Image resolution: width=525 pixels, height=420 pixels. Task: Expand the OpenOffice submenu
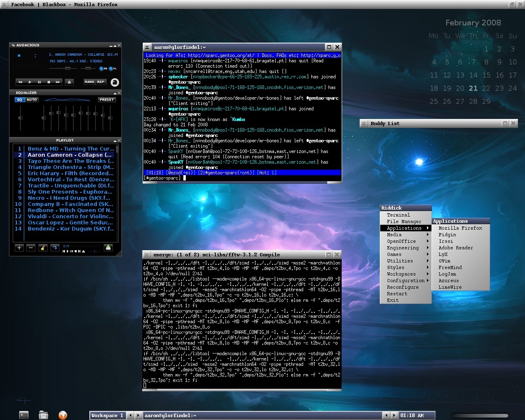406,241
